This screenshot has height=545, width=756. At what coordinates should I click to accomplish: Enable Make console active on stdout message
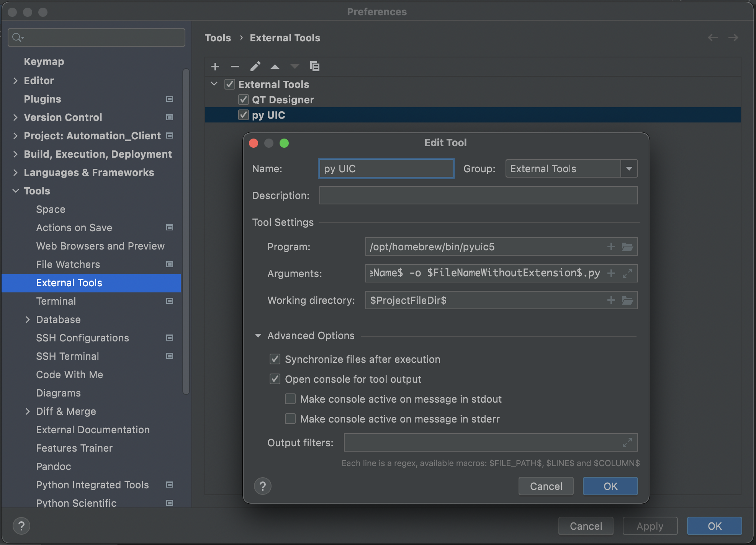click(x=290, y=399)
